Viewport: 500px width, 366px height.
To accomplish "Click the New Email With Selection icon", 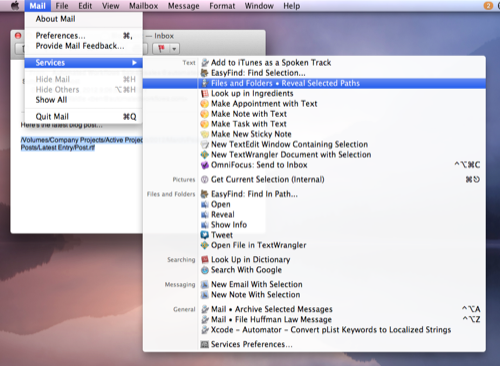I will [x=205, y=285].
